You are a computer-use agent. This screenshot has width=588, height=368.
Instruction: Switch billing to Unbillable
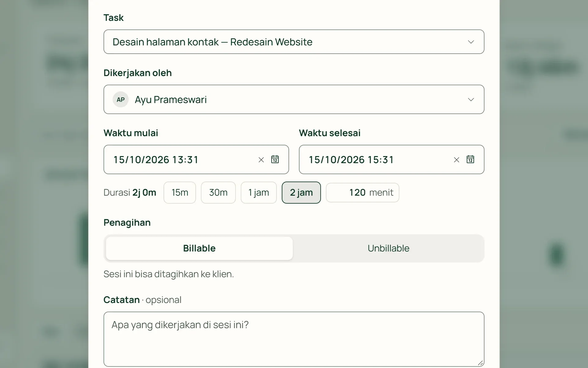point(388,248)
